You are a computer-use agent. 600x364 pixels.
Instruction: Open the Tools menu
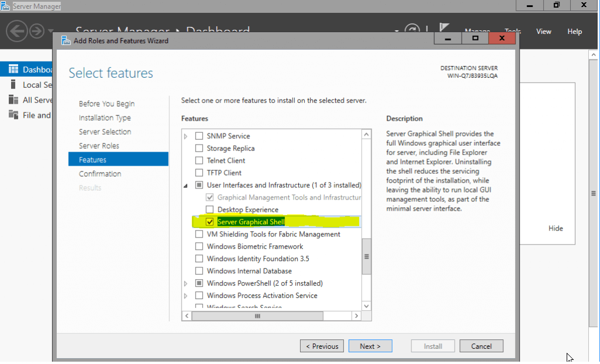pyautogui.click(x=512, y=31)
